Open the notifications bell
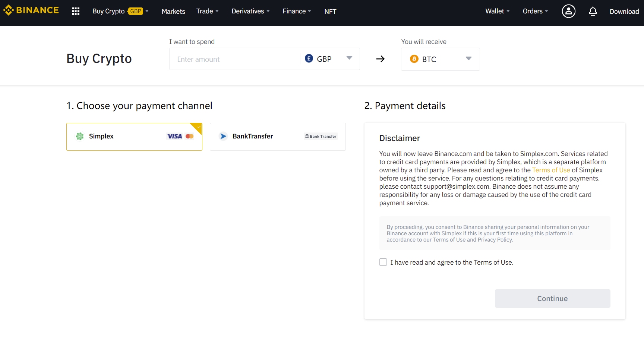Screen dimensions: 644x351 point(593,11)
